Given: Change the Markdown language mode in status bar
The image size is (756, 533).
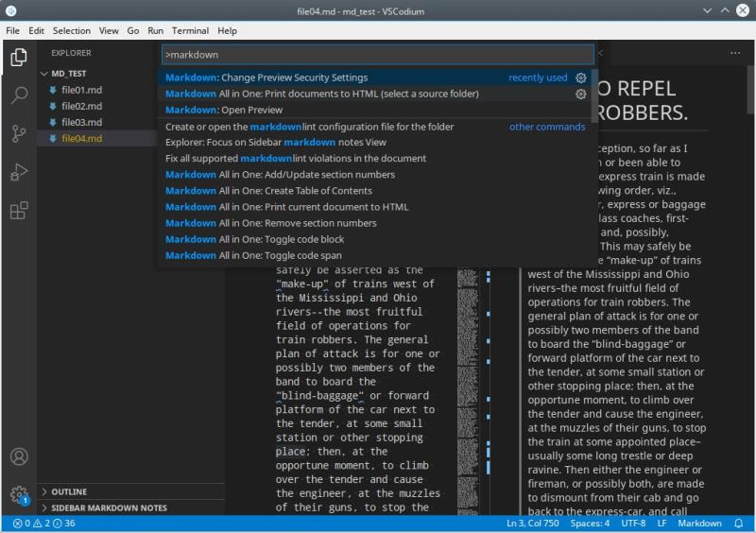Looking at the screenshot, I should tap(700, 524).
